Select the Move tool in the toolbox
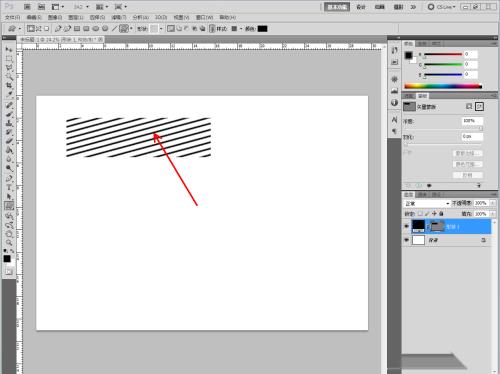Image resolution: width=500 pixels, height=374 pixels. pos(9,49)
